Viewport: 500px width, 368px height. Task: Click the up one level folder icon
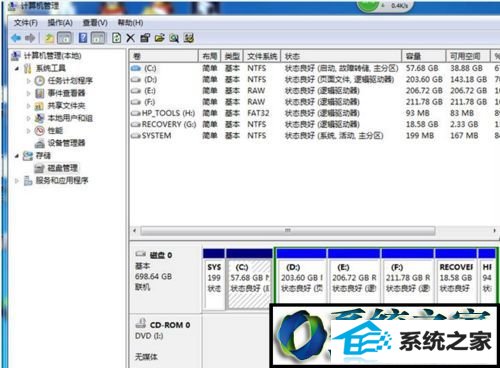[x=49, y=38]
